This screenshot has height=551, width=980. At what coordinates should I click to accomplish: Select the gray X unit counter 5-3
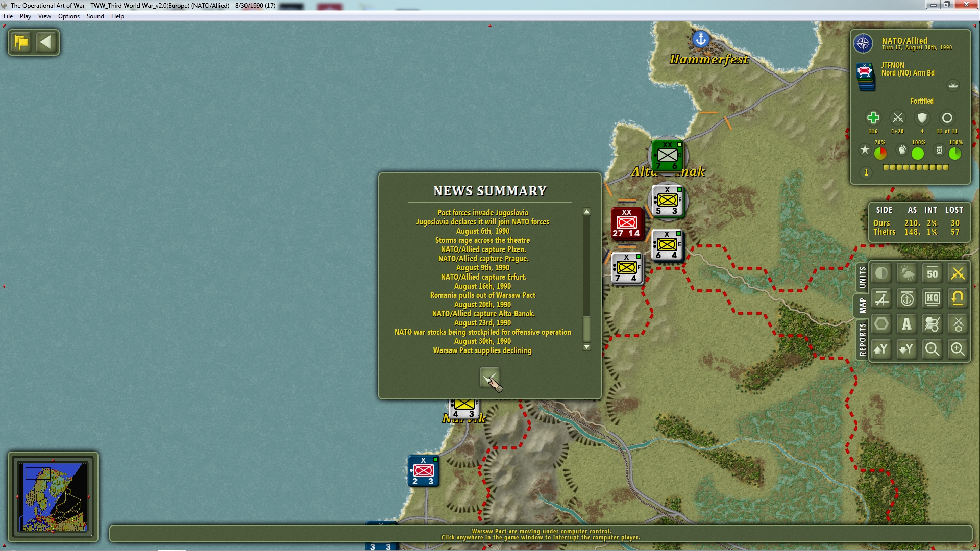point(667,201)
